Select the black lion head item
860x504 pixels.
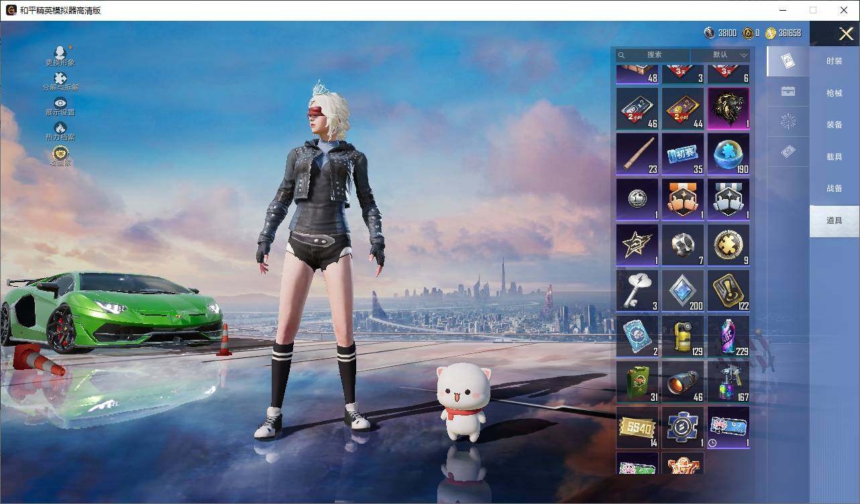(x=729, y=109)
